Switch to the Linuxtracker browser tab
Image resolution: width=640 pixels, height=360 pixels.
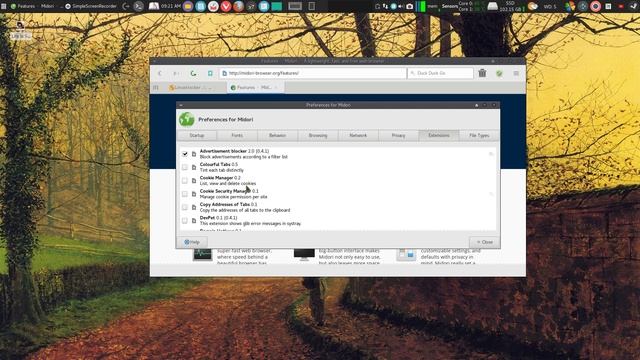194,87
